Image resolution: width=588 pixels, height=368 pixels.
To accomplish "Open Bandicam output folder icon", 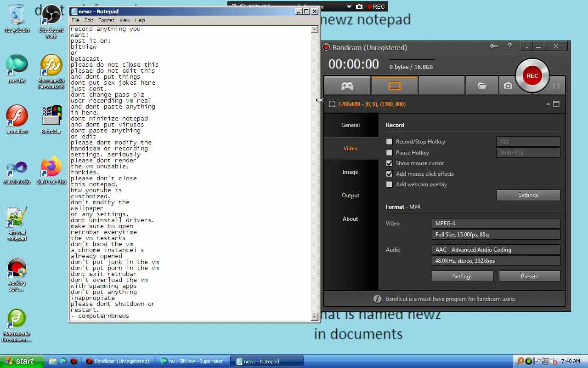I will [481, 86].
